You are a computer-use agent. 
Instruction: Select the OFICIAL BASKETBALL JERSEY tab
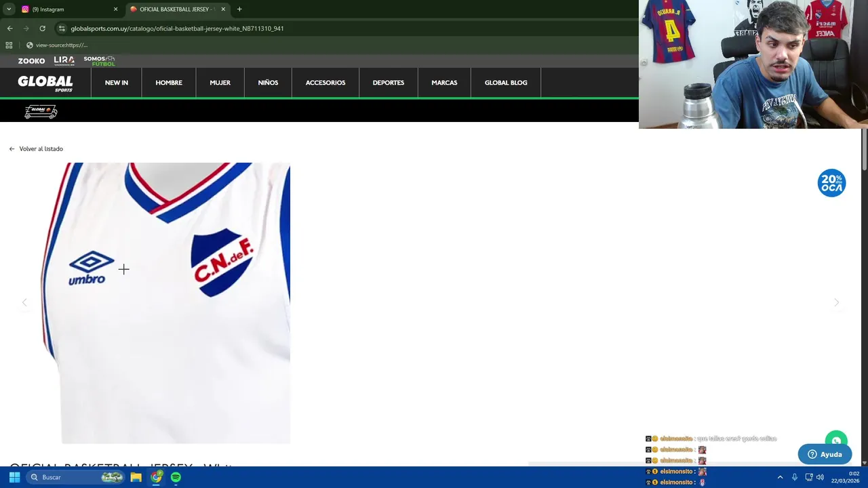tap(176, 9)
